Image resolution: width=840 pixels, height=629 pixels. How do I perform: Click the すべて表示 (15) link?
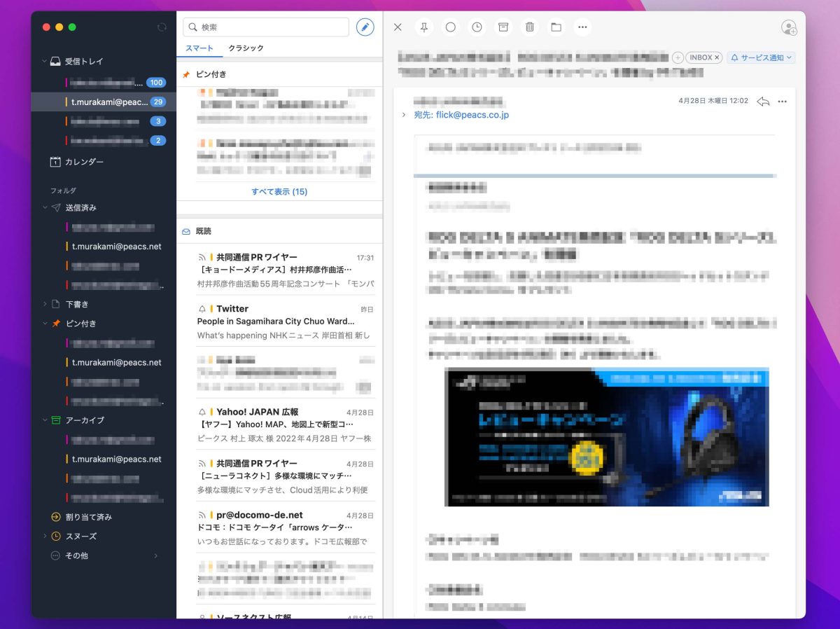(x=279, y=192)
